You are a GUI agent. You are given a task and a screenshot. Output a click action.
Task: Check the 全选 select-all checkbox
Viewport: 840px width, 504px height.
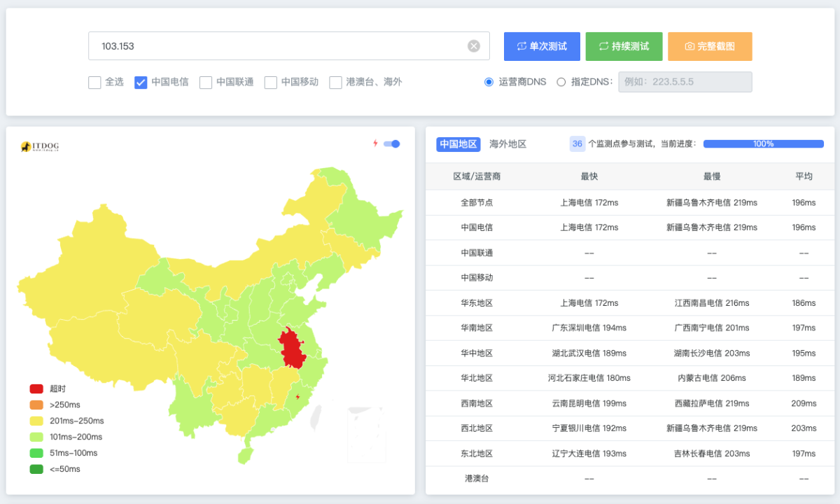click(x=94, y=83)
